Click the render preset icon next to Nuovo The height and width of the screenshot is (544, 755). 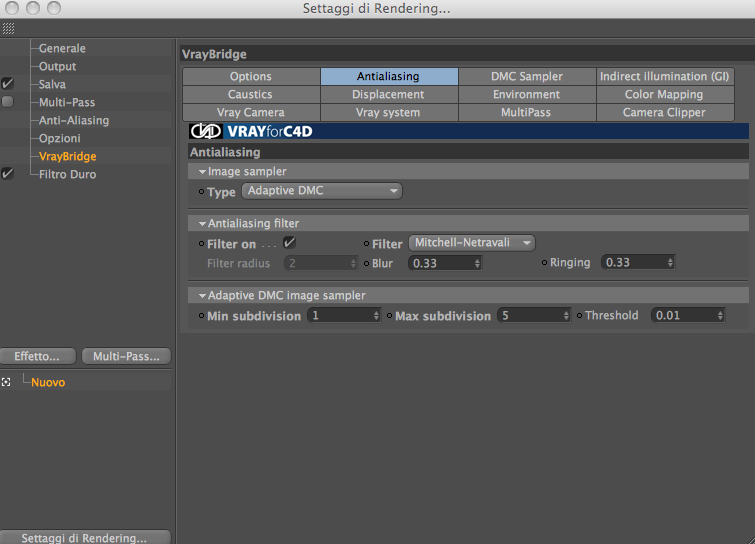click(x=6, y=382)
